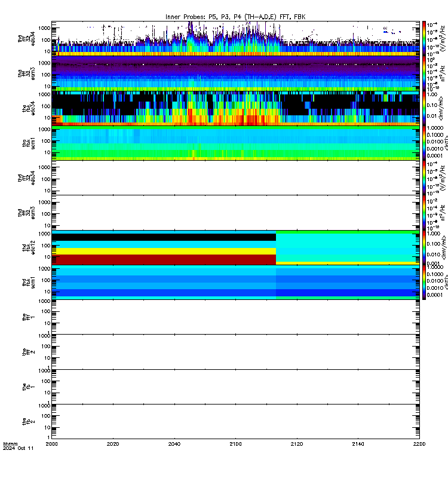Click the "2024 Oct 11" date label
The image size is (448, 478).
[x=19, y=448]
